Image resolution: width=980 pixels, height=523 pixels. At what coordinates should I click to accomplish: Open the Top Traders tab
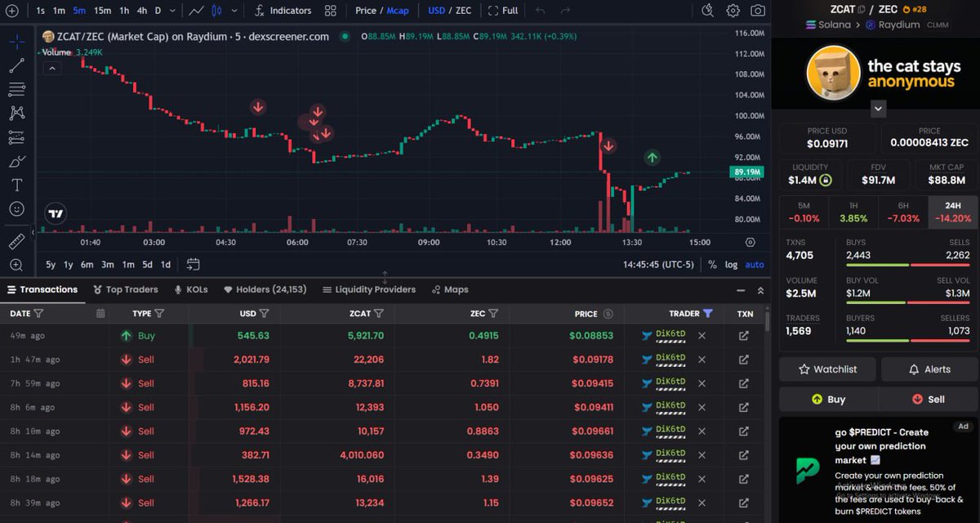point(126,289)
